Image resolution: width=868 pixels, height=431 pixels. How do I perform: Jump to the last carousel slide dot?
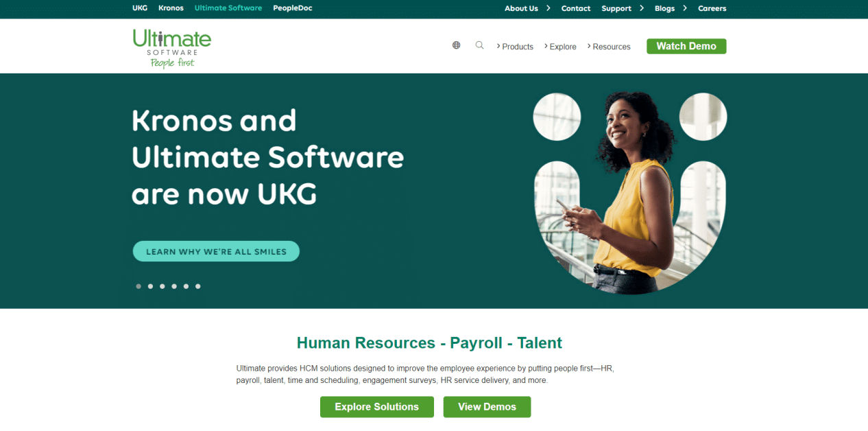click(x=197, y=286)
